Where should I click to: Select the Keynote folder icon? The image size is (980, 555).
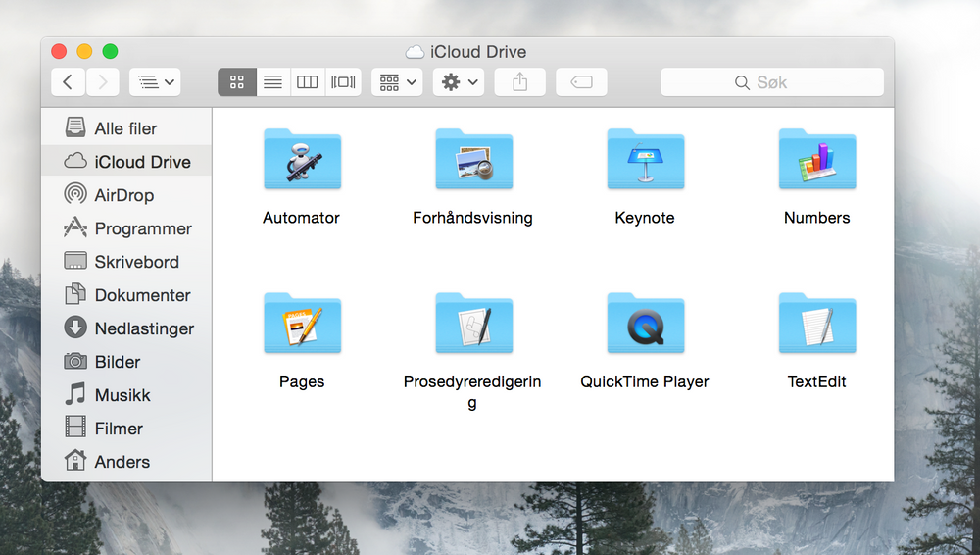point(646,159)
